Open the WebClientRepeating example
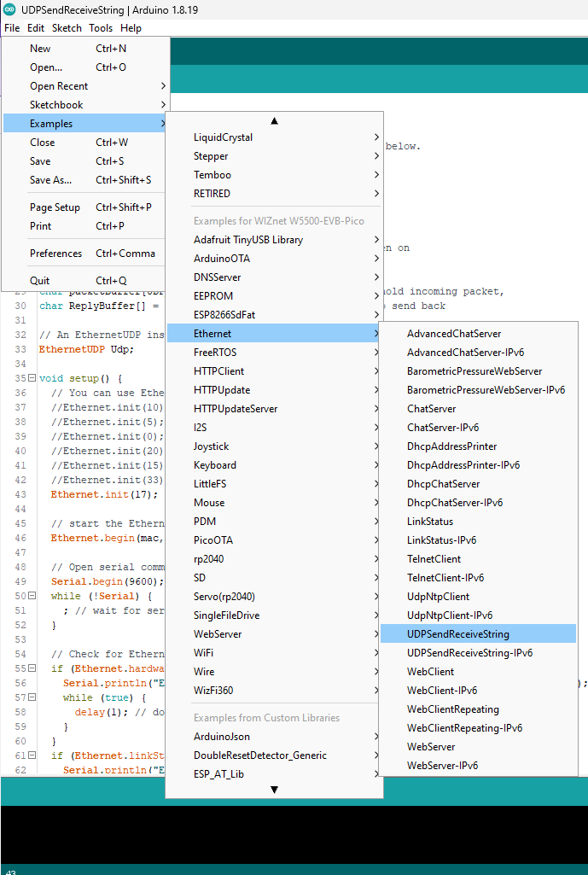 coord(478,709)
